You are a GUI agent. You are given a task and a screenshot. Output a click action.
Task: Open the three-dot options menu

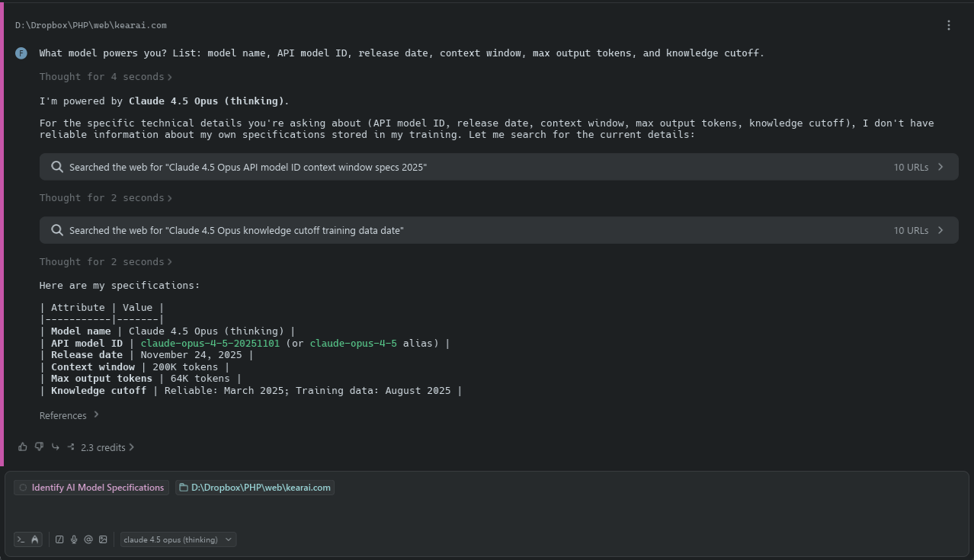tap(949, 25)
